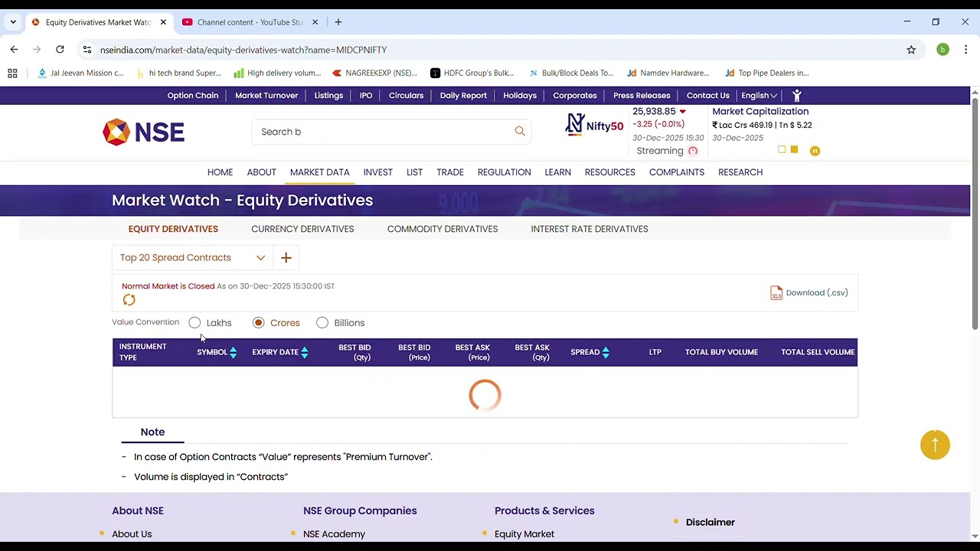980x551 pixels.
Task: Switch to the Commodity Derivatives tab
Action: click(443, 229)
